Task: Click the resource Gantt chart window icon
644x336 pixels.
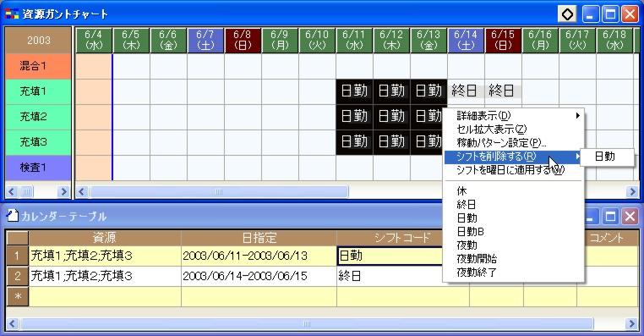Action: coord(12,14)
